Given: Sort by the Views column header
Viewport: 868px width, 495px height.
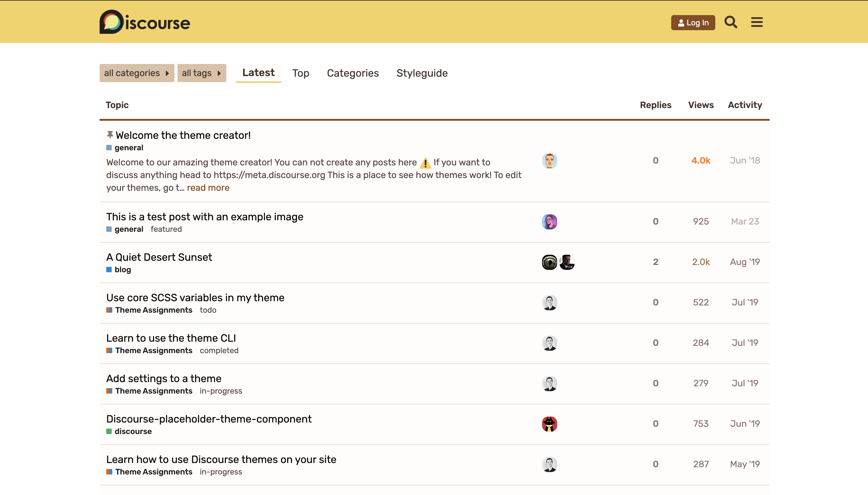Looking at the screenshot, I should [x=700, y=105].
